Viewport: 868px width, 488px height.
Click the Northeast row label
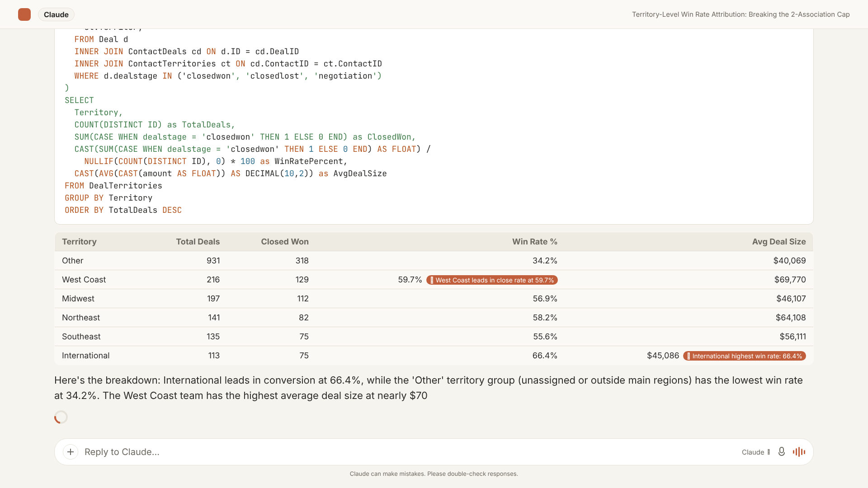click(x=81, y=318)
